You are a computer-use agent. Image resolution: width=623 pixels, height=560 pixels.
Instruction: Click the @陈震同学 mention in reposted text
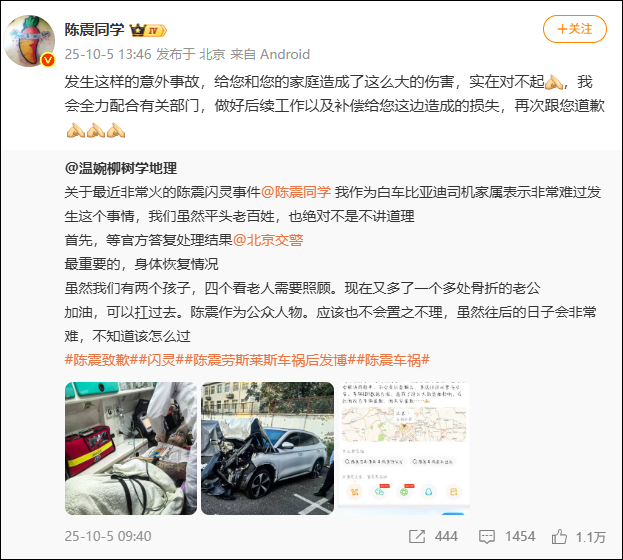296,192
